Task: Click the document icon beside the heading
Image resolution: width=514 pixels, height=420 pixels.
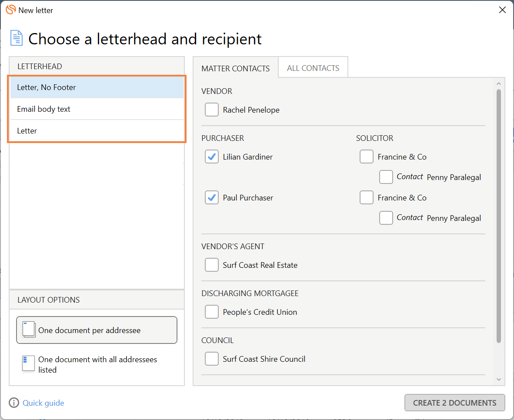Action: (17, 38)
